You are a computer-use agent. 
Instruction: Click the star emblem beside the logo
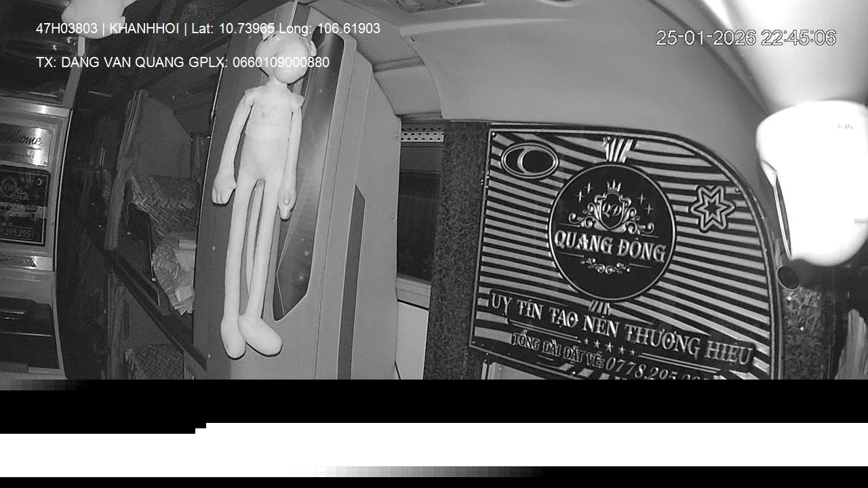(711, 207)
